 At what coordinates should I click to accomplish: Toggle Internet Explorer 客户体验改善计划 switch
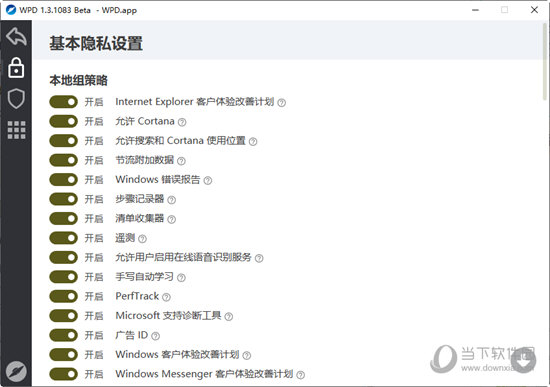[63, 102]
